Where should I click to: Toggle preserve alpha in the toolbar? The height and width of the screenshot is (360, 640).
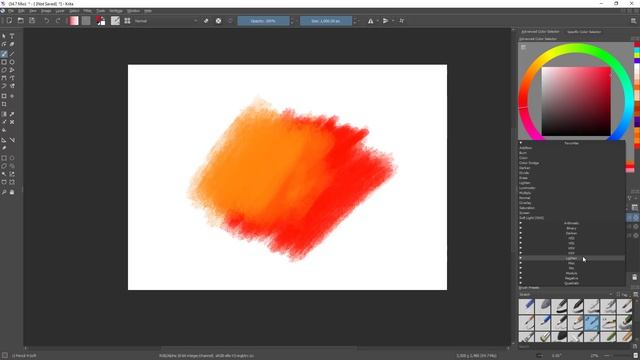point(218,20)
